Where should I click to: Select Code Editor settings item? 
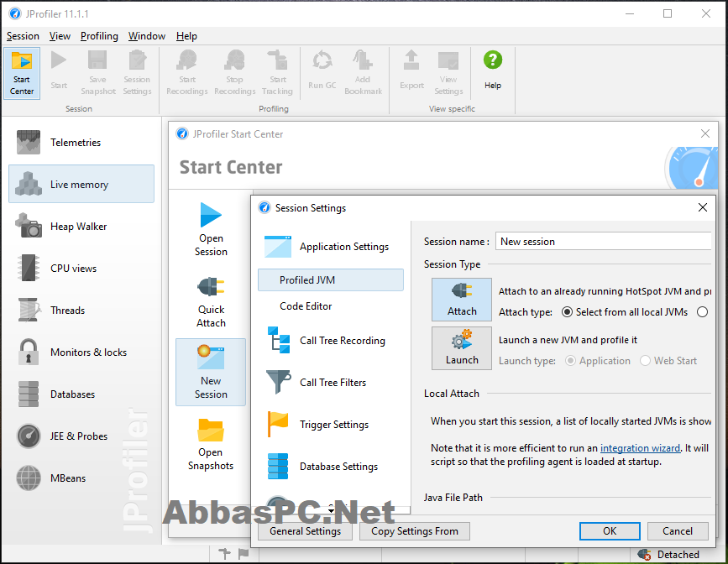[331, 305]
